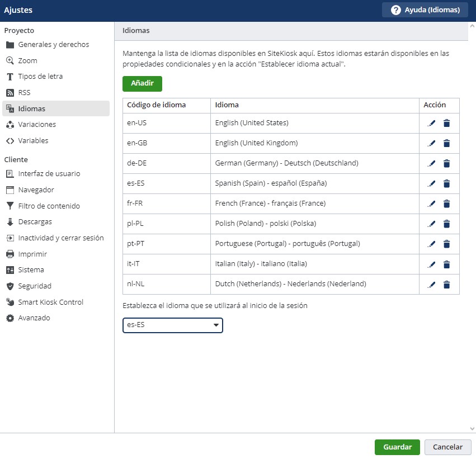Screen dimensions: 476x459
Task: Edit the Polish pl-PL language entry
Action: pos(431,224)
